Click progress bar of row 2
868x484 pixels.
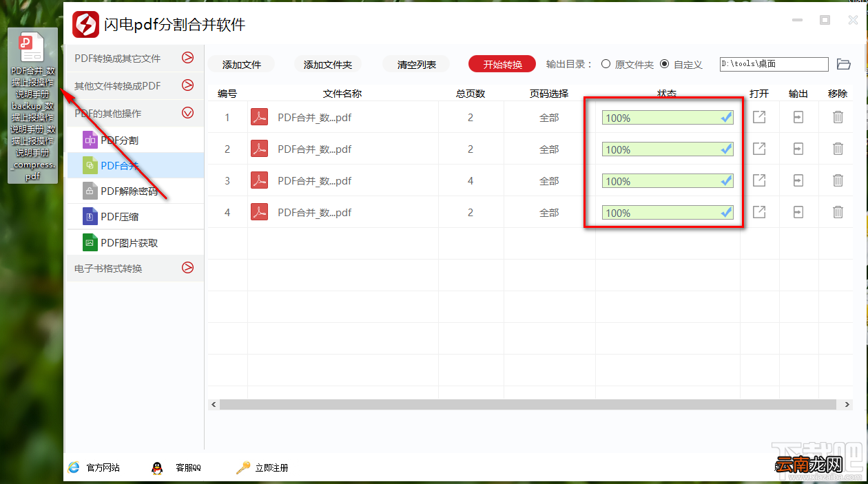[668, 149]
